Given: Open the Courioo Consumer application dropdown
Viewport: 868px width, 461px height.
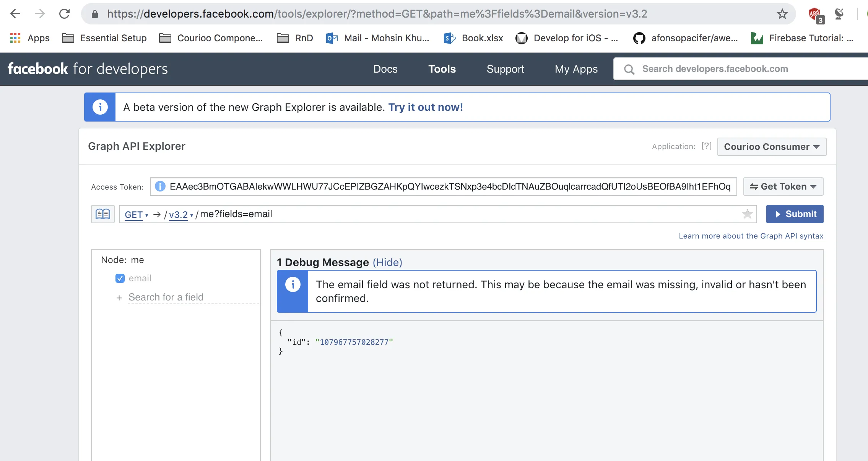Looking at the screenshot, I should (x=772, y=147).
